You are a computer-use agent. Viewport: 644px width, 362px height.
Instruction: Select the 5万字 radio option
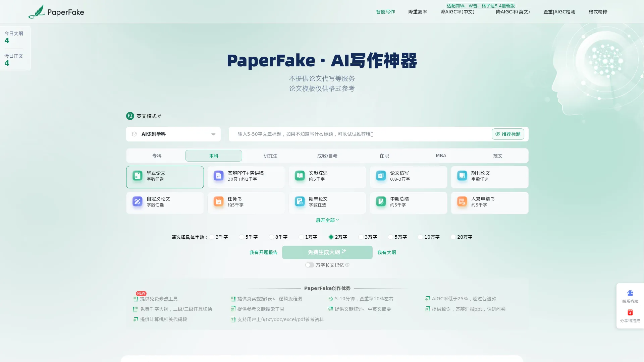[390, 237]
